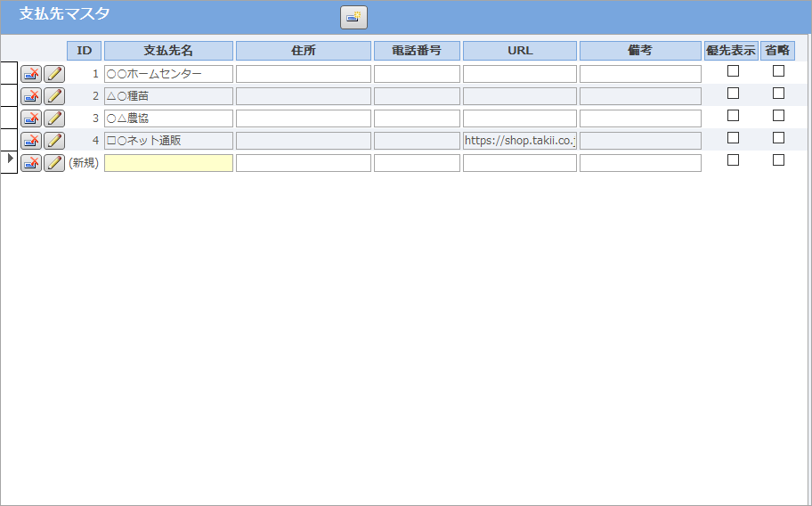Tick 省略 checkbox in the new row
Viewport: 812px width, 506px height.
tap(778, 160)
